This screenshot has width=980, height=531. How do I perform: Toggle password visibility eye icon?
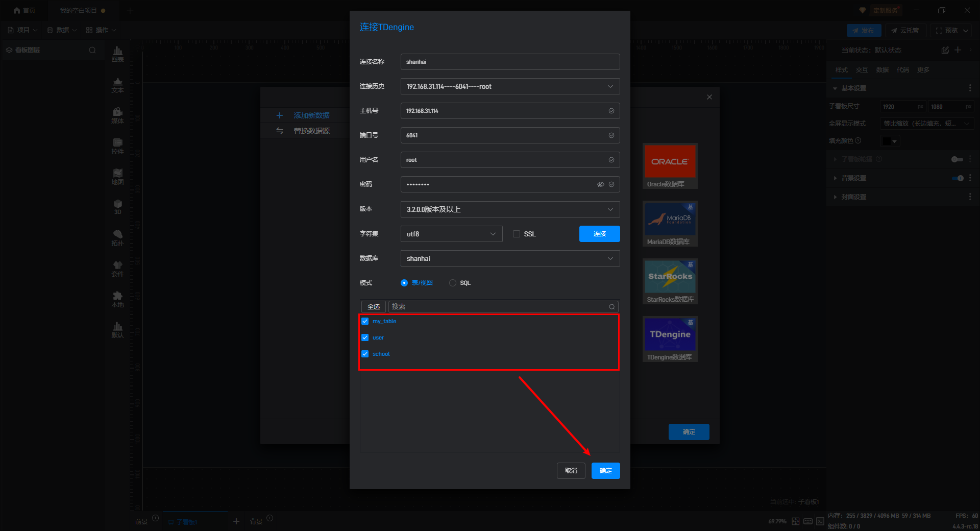click(x=600, y=184)
